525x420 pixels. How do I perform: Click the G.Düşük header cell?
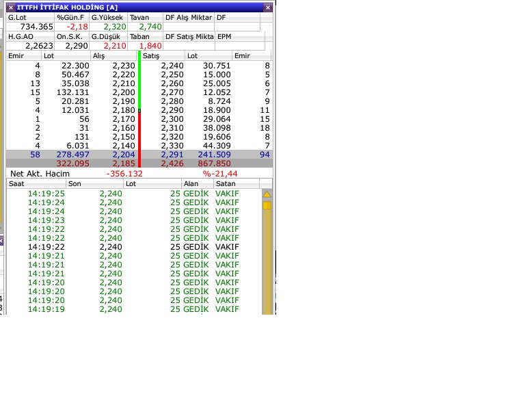[108, 36]
